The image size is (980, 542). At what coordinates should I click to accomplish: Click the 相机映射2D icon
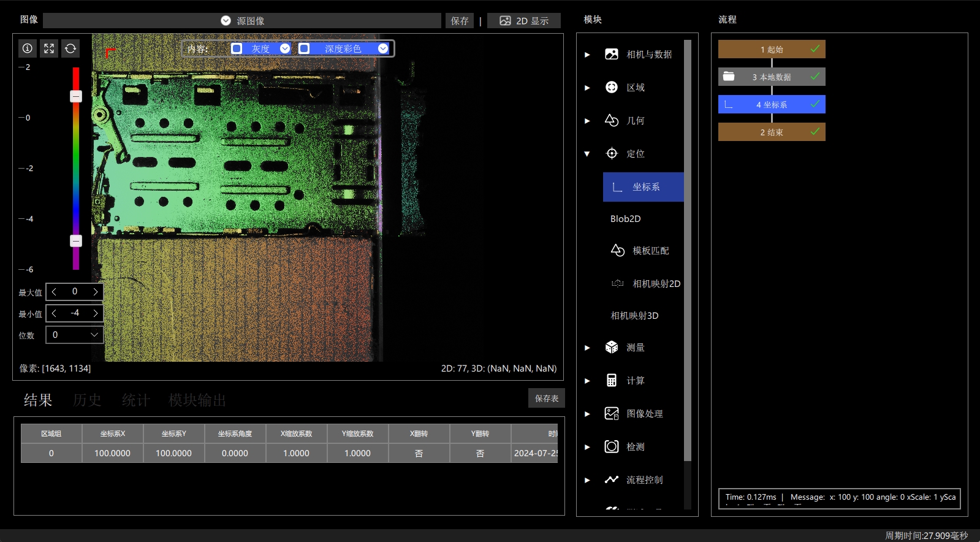click(618, 283)
